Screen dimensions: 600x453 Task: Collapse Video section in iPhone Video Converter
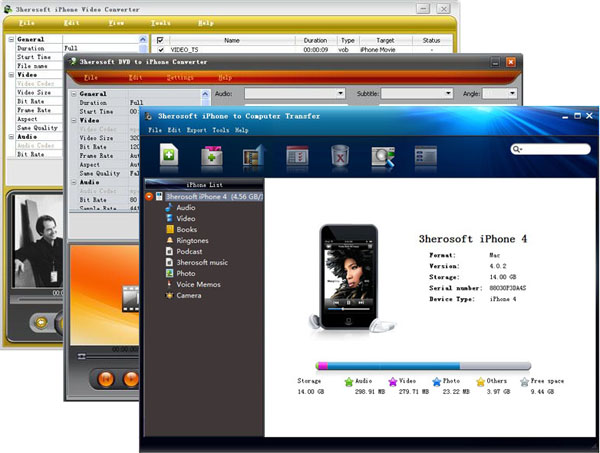(11, 75)
